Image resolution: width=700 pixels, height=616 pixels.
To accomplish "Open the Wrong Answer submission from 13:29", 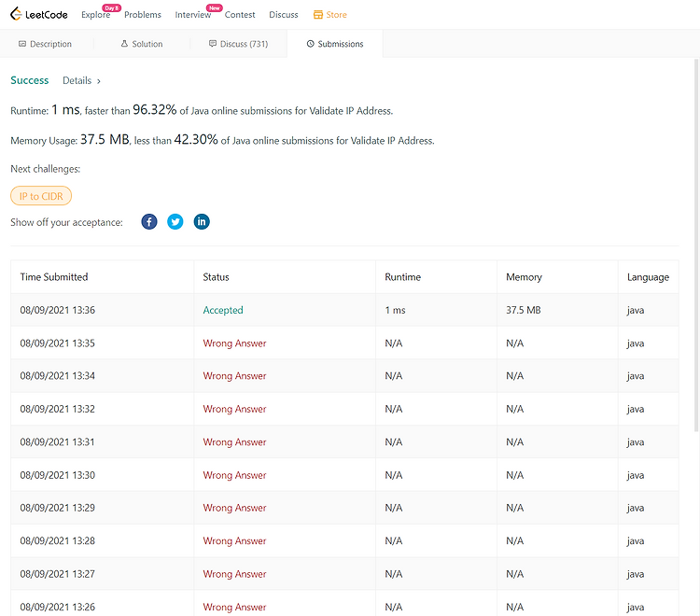I will (x=234, y=508).
